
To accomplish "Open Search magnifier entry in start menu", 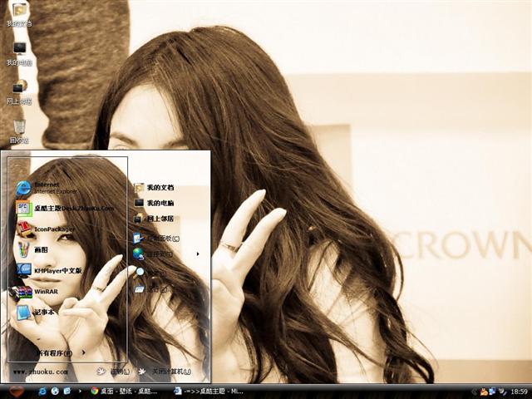I will (x=150, y=272).
